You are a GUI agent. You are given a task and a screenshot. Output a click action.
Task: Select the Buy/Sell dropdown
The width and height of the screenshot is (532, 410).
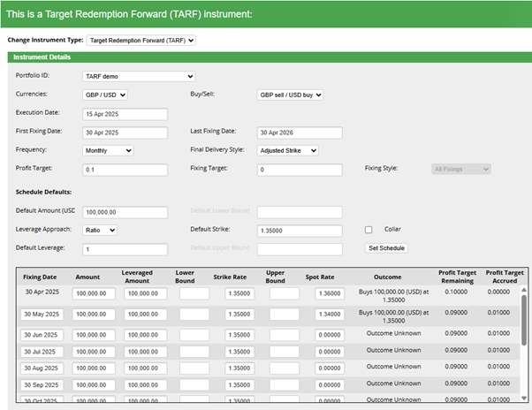coord(290,95)
